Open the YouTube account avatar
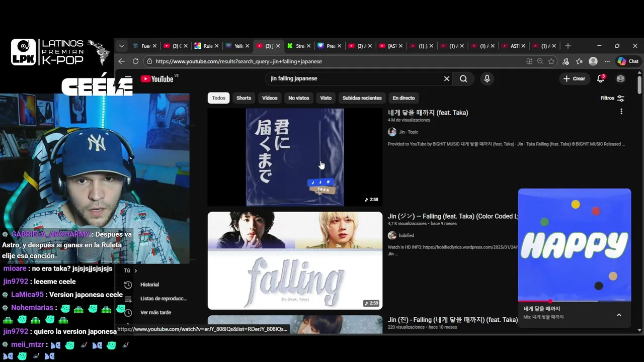This screenshot has width=644, height=362. click(x=620, y=78)
